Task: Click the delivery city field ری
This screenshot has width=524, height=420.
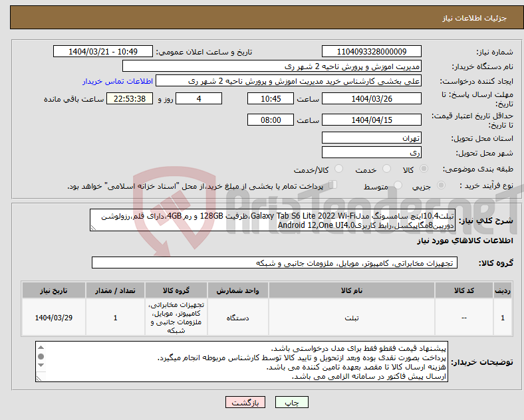Action: pyautogui.click(x=371, y=153)
